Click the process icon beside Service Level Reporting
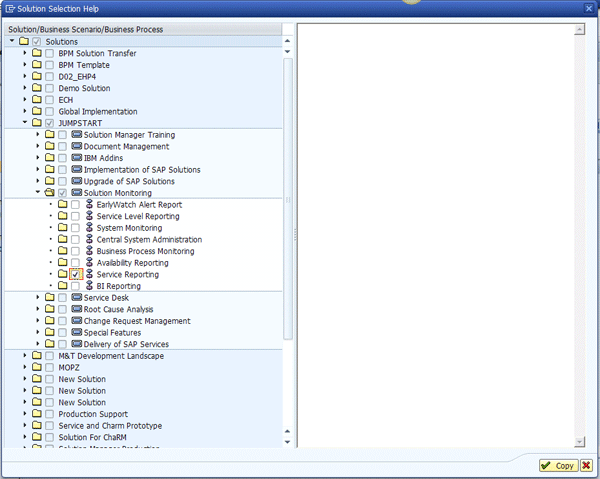The image size is (600, 479). pyautogui.click(x=89, y=216)
